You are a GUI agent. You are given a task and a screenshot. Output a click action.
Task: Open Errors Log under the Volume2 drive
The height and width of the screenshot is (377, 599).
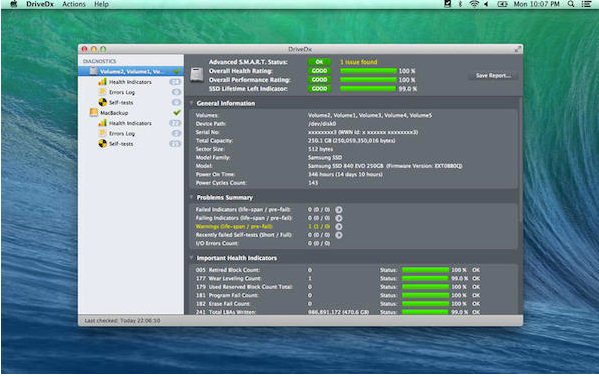click(x=122, y=92)
